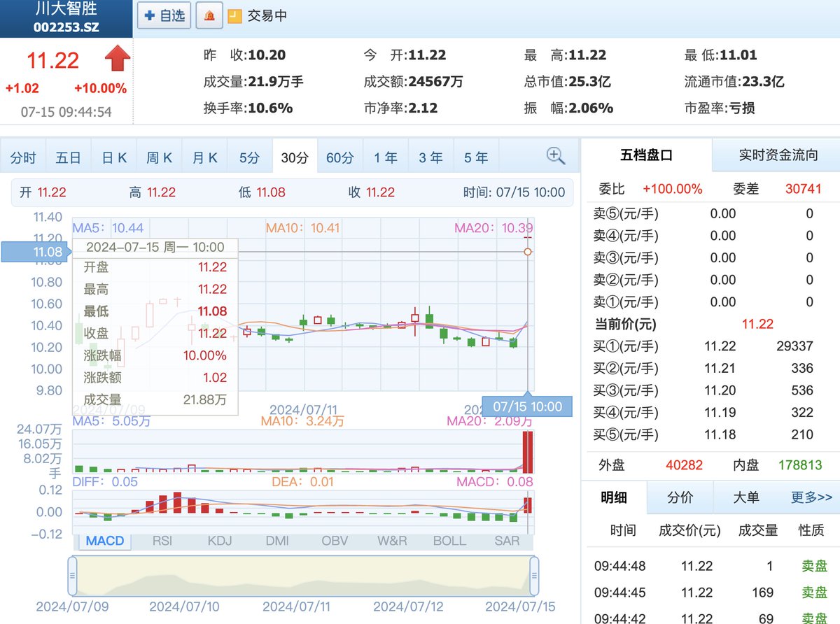Select the MACD indicator
Screen dimensions: 840x624
pyautogui.click(x=105, y=541)
